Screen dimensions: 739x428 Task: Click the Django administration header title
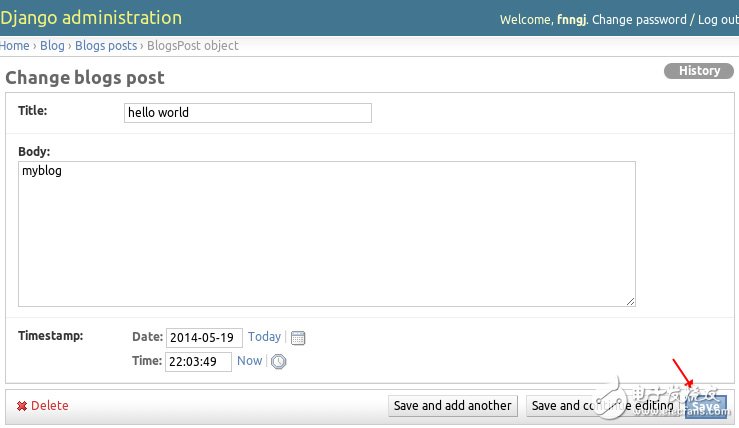[x=91, y=18]
